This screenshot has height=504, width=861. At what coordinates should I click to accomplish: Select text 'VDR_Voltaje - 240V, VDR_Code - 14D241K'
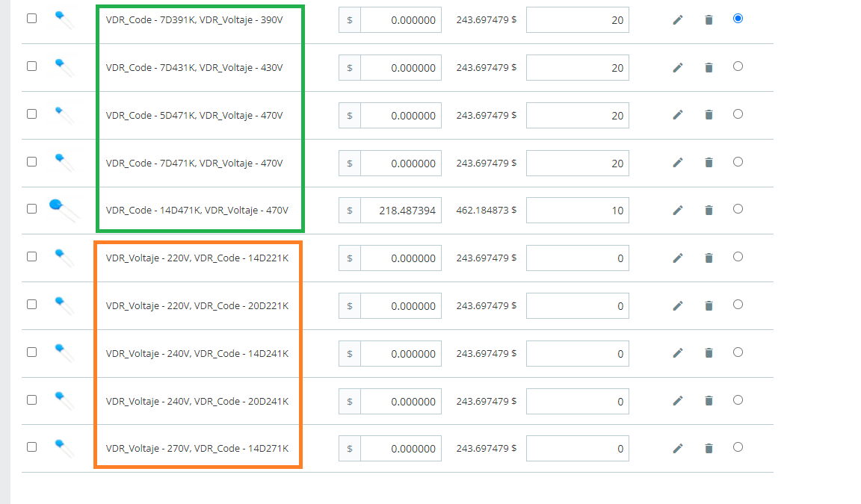coord(197,353)
